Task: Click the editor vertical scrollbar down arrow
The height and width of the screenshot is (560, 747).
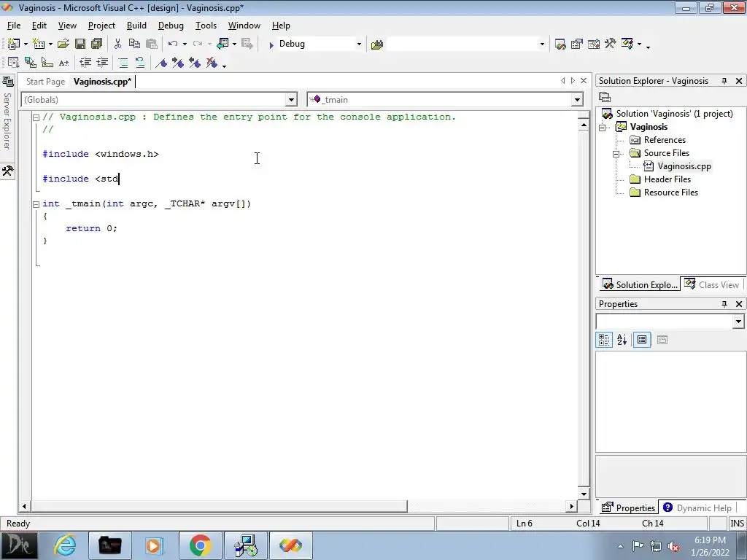Action: point(584,494)
